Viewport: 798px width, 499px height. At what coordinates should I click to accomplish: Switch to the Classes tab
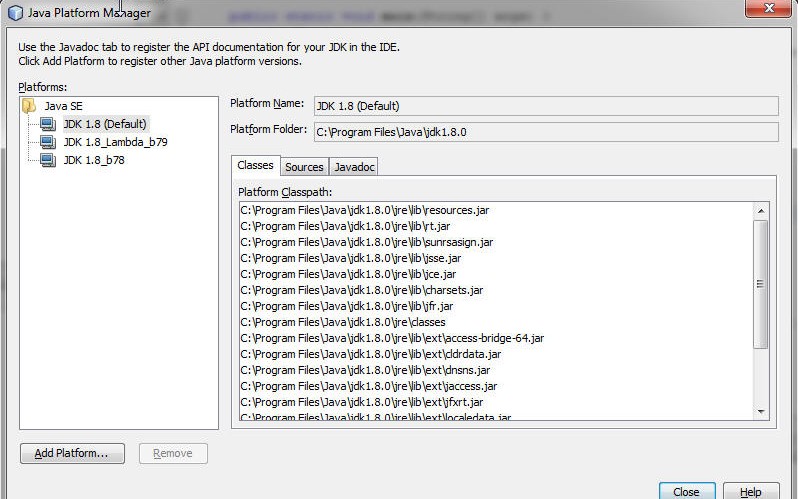click(255, 166)
